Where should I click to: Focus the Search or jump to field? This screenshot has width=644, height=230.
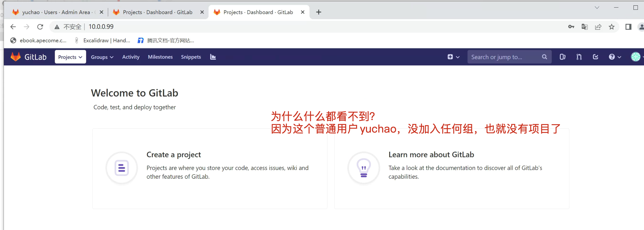504,57
